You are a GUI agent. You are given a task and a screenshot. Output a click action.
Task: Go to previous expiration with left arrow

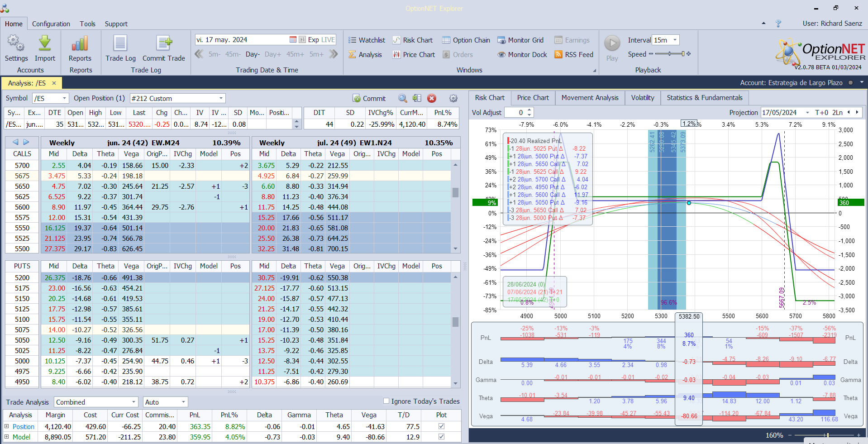point(15,142)
